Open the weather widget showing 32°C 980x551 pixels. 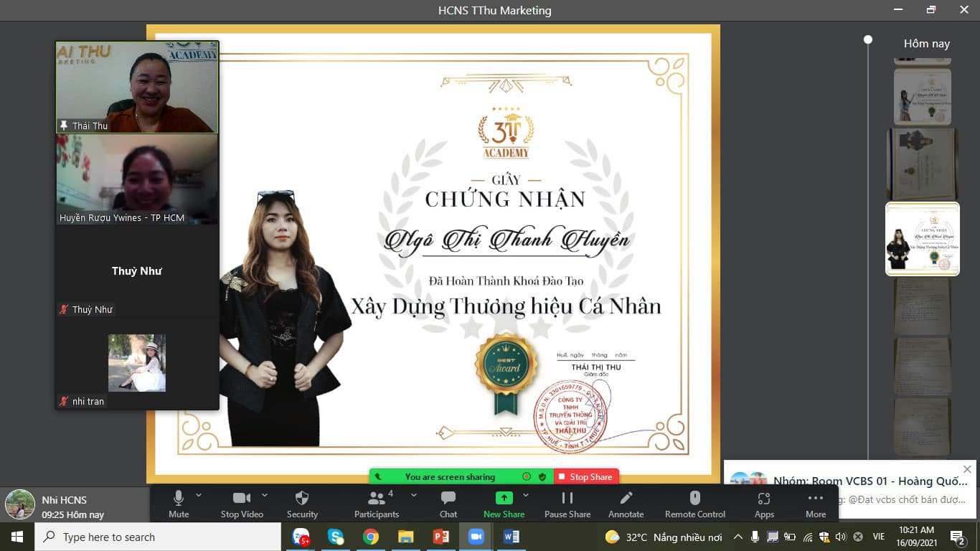664,537
